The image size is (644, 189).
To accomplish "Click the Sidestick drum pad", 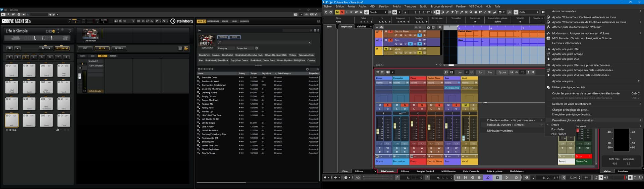I will (x=29, y=120).
